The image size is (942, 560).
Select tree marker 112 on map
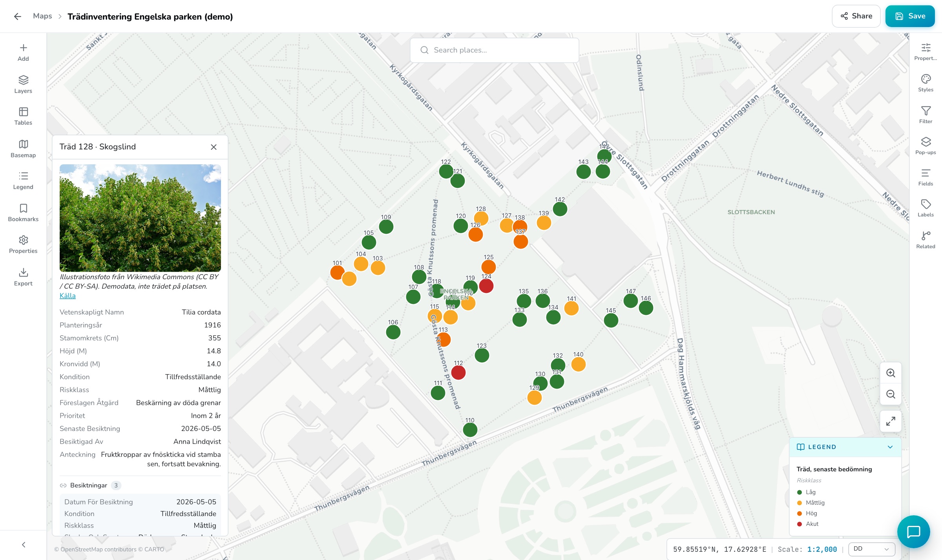click(x=458, y=373)
